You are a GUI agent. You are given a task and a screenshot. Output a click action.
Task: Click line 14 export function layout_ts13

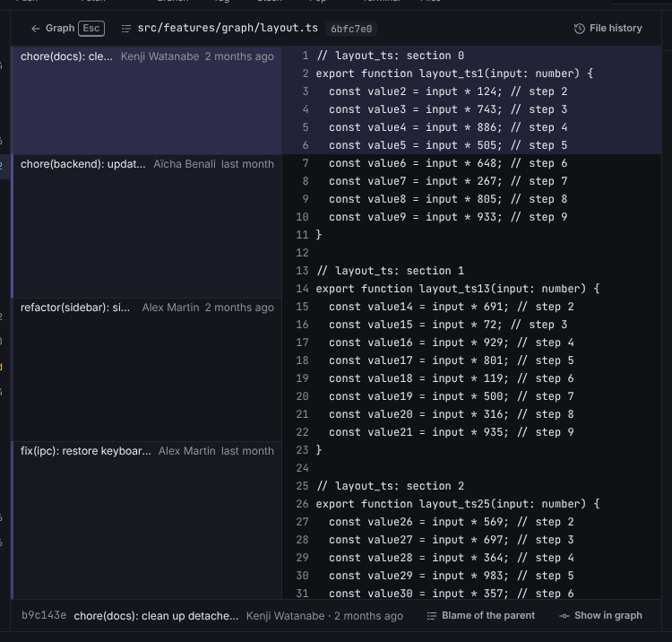(x=458, y=289)
